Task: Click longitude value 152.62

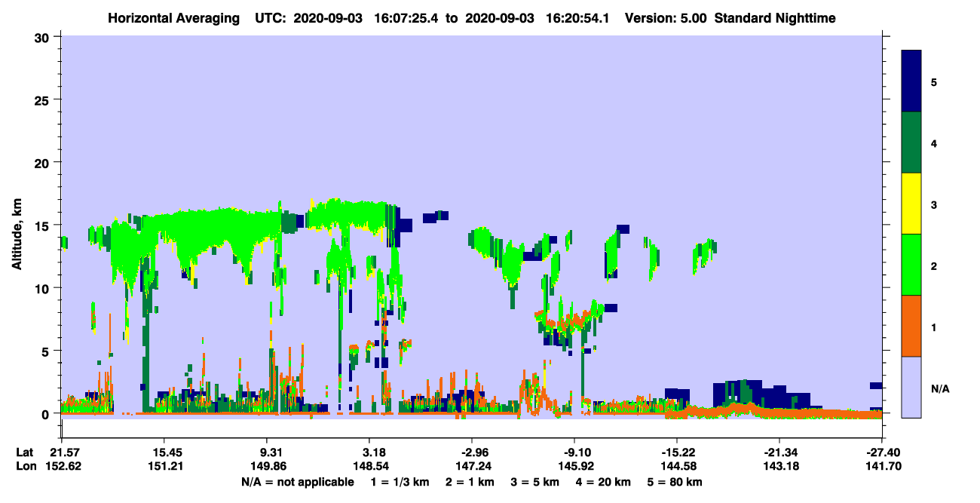Action: pyautogui.click(x=62, y=466)
